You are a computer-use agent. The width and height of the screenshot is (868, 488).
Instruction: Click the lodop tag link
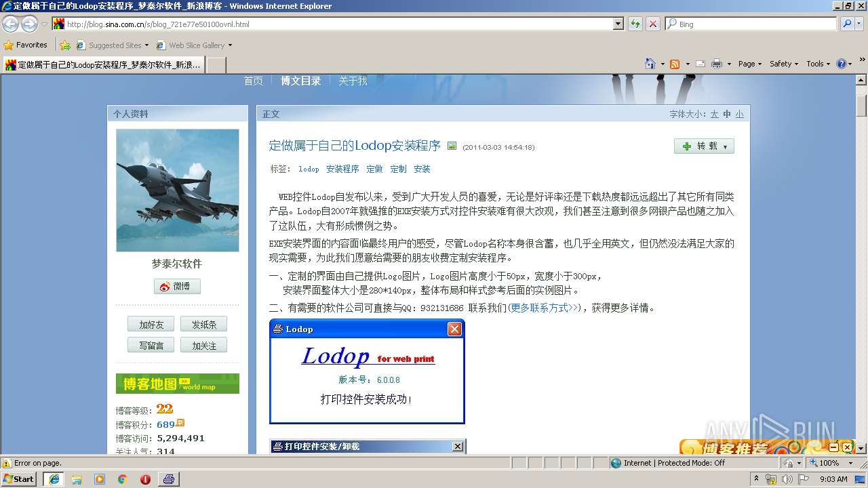point(309,169)
